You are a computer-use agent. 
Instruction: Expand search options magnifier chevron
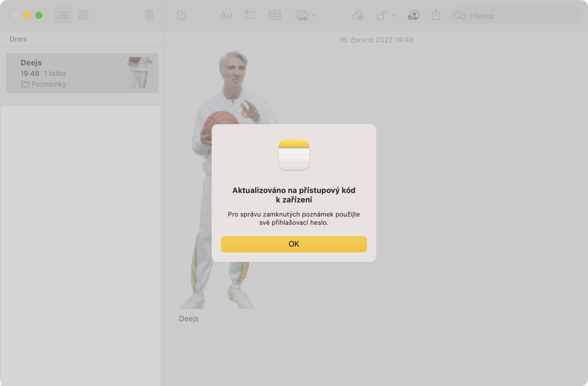point(460,16)
